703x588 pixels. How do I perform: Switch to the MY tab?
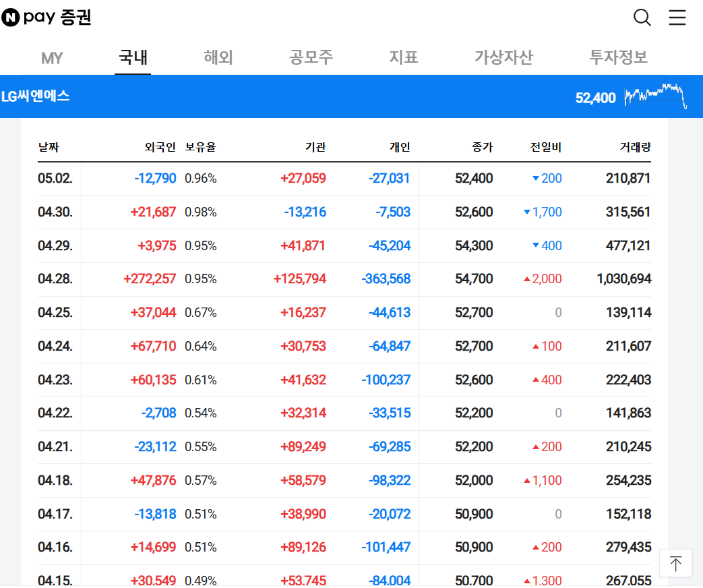pos(52,58)
